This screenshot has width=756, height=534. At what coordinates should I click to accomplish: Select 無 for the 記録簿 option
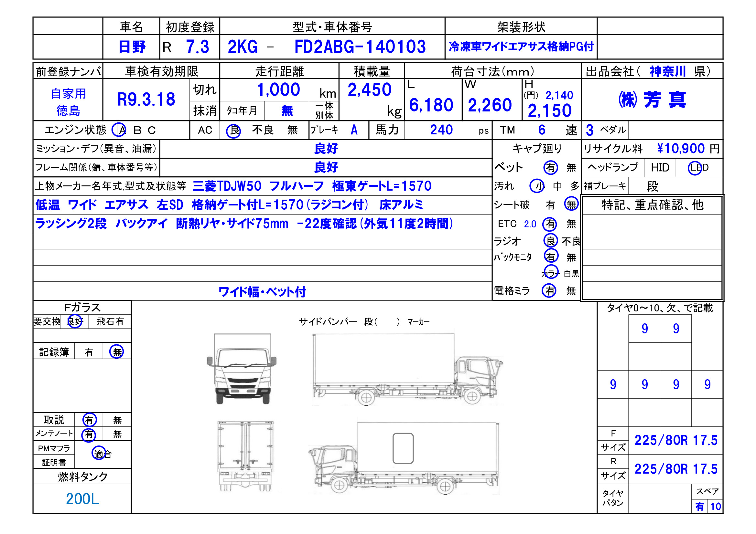click(x=117, y=352)
